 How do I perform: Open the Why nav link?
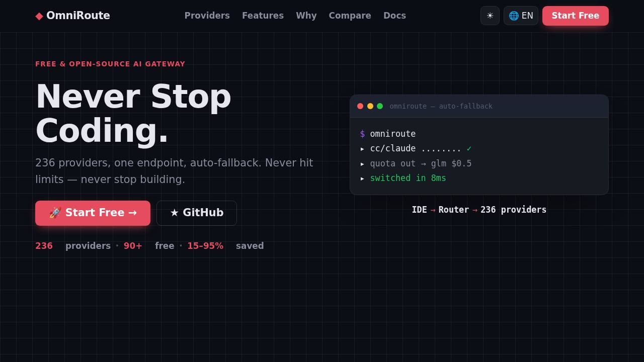[x=306, y=16]
